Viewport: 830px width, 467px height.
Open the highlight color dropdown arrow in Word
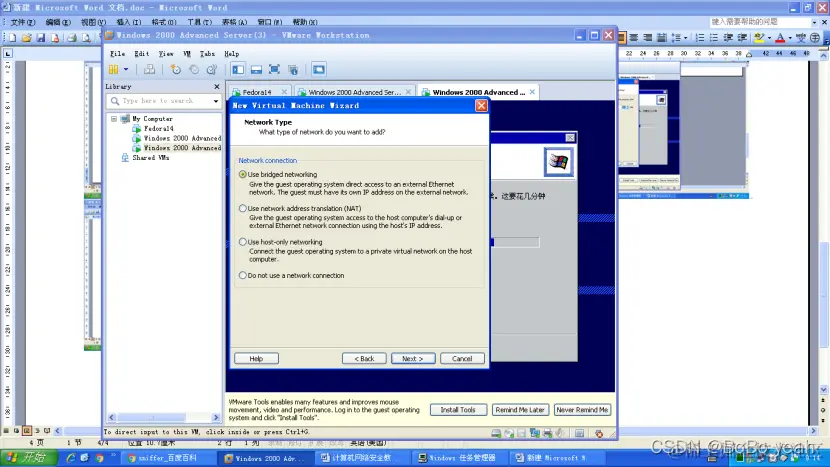(x=768, y=38)
